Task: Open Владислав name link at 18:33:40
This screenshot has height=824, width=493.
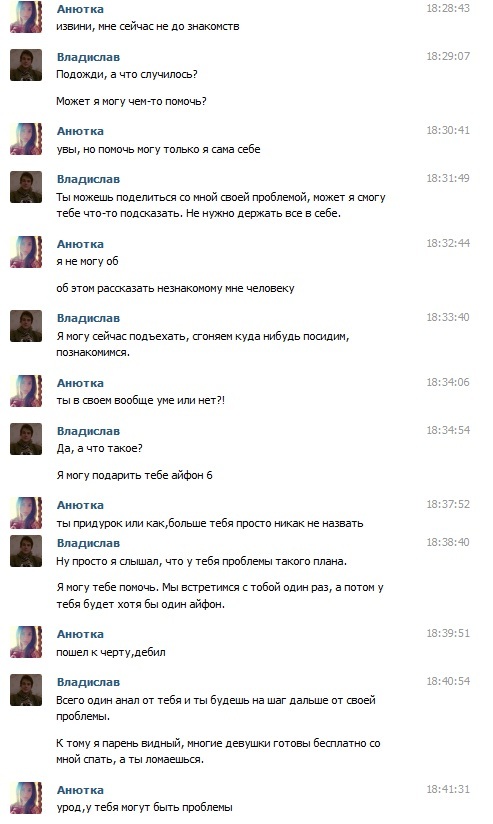Action: [88, 318]
